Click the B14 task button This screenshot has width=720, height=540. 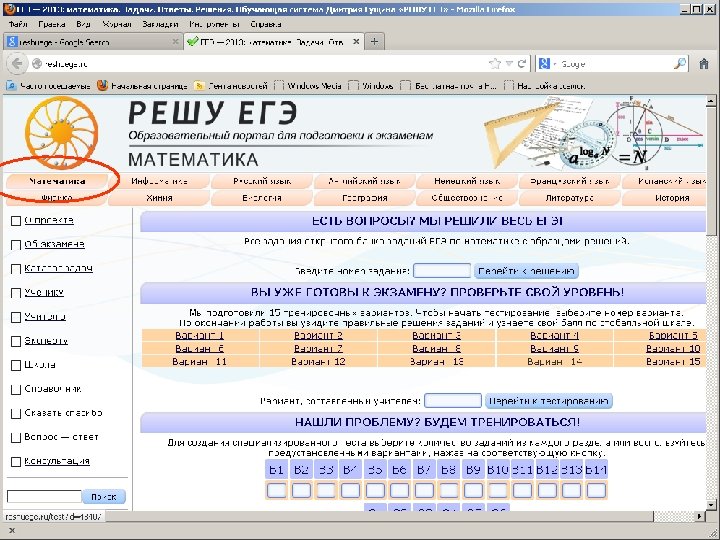pyautogui.click(x=596, y=470)
